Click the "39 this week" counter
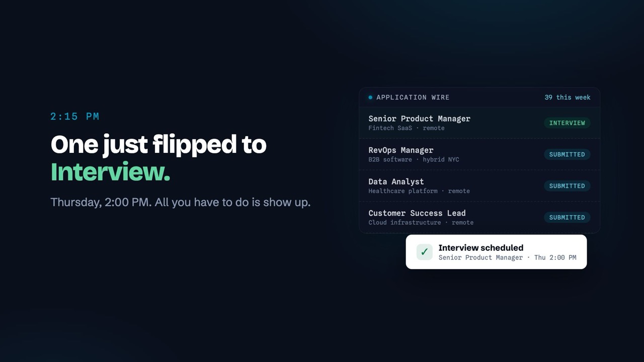644x362 pixels. point(568,98)
